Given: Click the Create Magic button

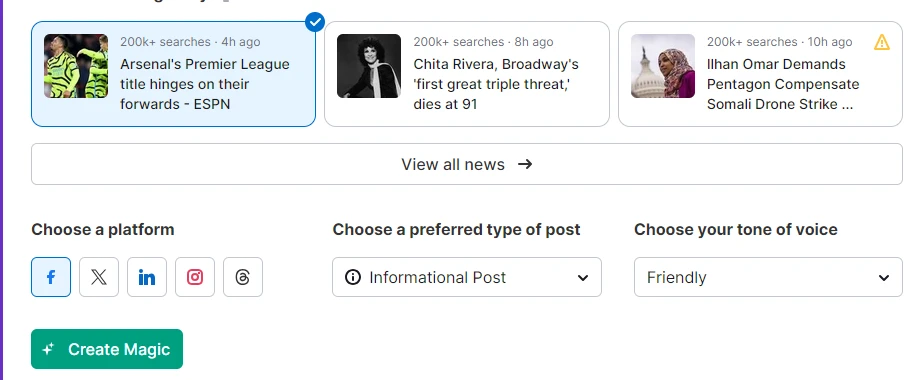Looking at the screenshot, I should (107, 349).
